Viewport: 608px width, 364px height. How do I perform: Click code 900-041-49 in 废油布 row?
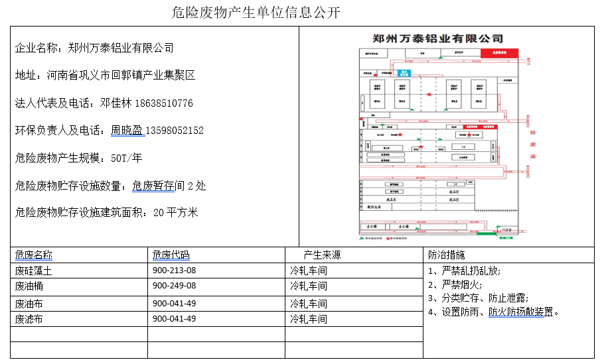coord(174,304)
